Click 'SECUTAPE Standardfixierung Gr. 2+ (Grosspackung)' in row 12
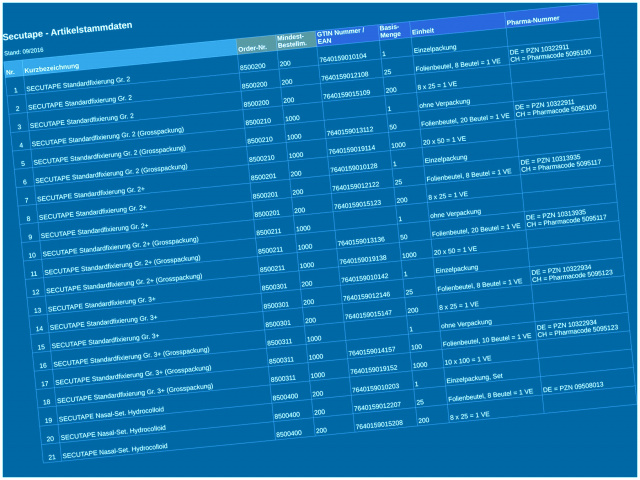 tap(124, 283)
